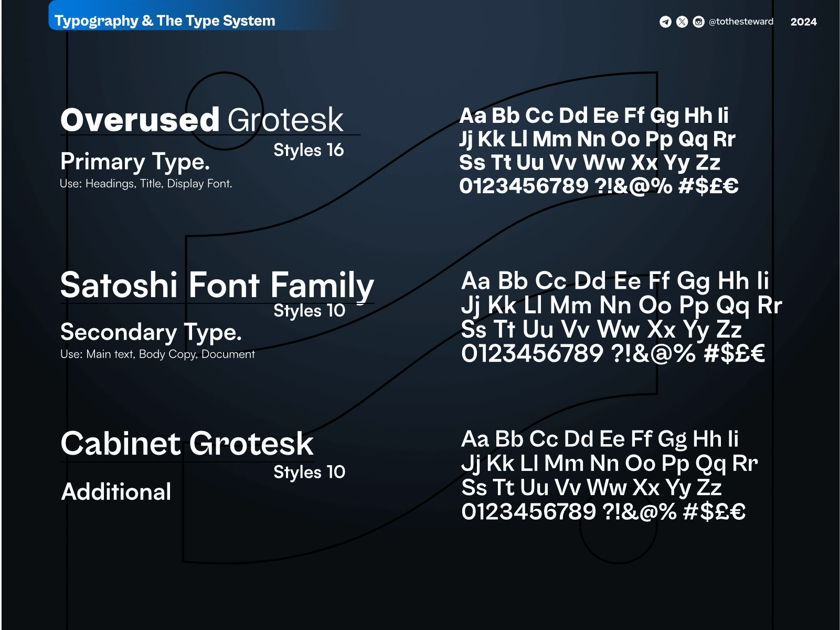This screenshot has width=840, height=630.
Task: Click the Satoshi alphabet specimen
Action: 621,317
